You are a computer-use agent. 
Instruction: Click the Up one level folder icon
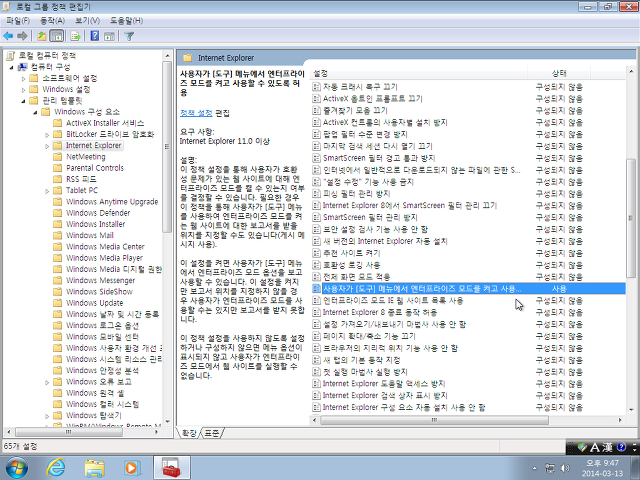[41, 36]
